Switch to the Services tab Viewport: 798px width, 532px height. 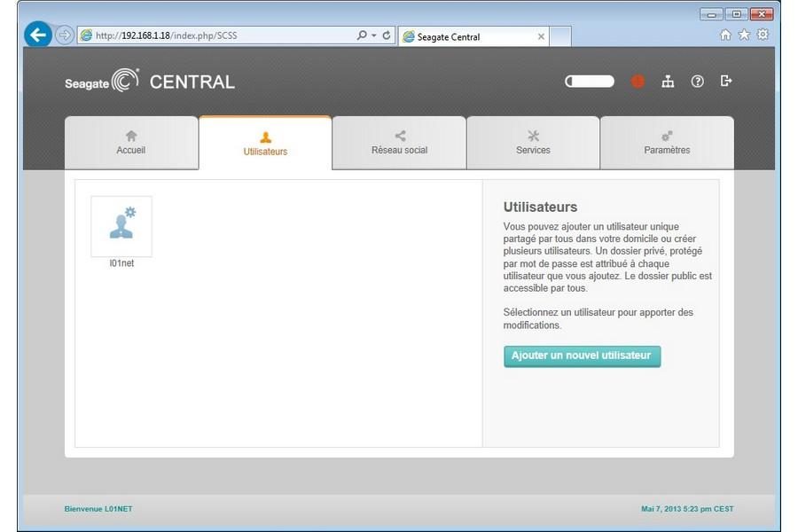click(x=533, y=143)
